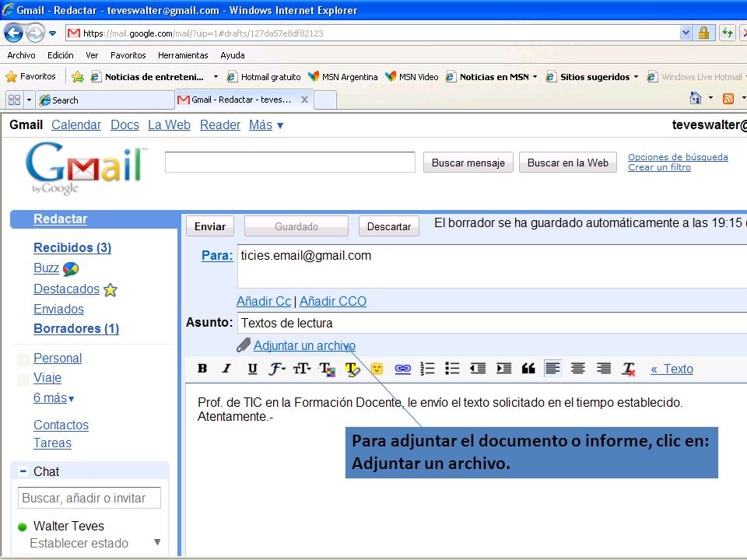Click the Adjuntar un archivo link
This screenshot has height=560, width=747.
pyautogui.click(x=304, y=345)
